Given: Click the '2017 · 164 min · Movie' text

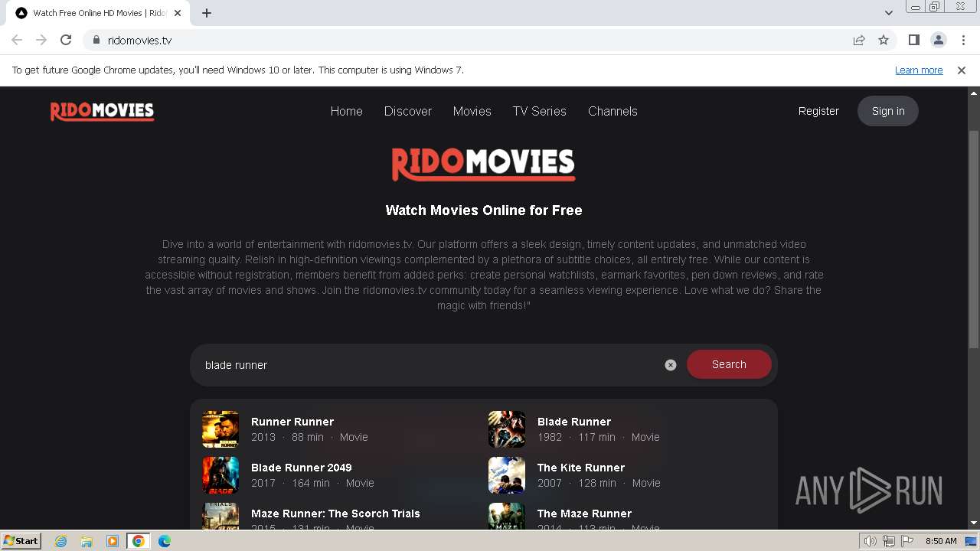Looking at the screenshot, I should pos(312,483).
